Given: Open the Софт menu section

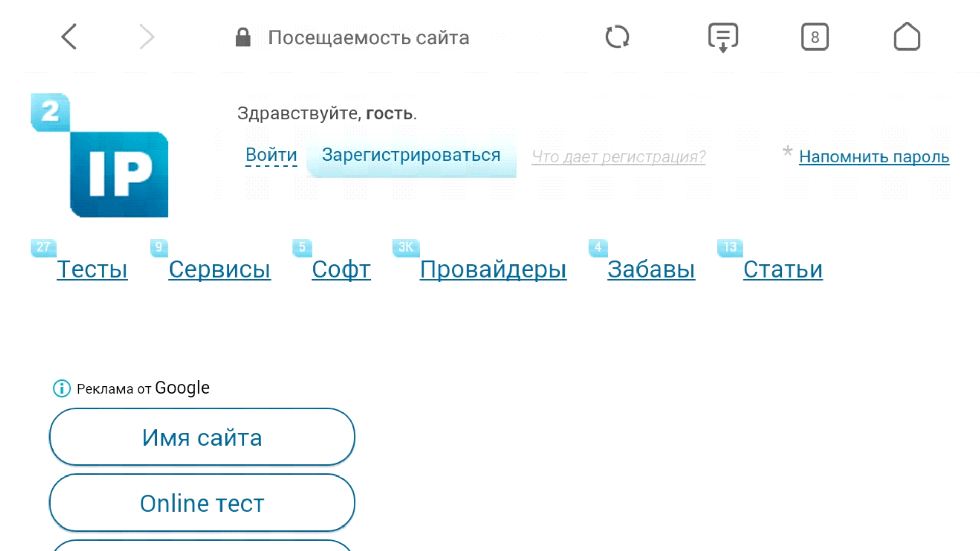Looking at the screenshot, I should [341, 269].
